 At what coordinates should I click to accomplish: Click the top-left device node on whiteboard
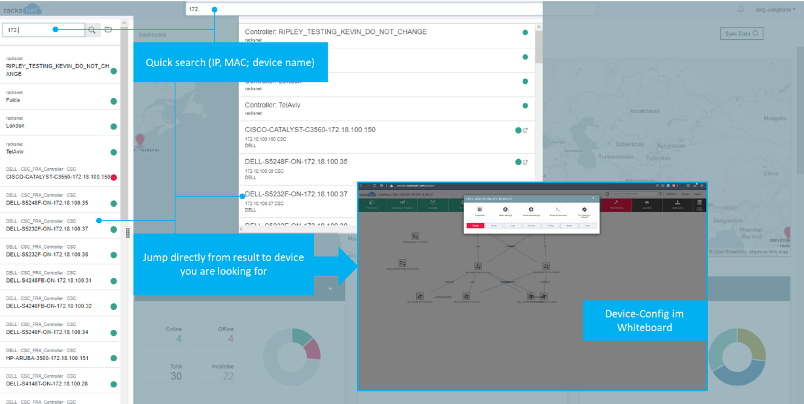(x=415, y=236)
